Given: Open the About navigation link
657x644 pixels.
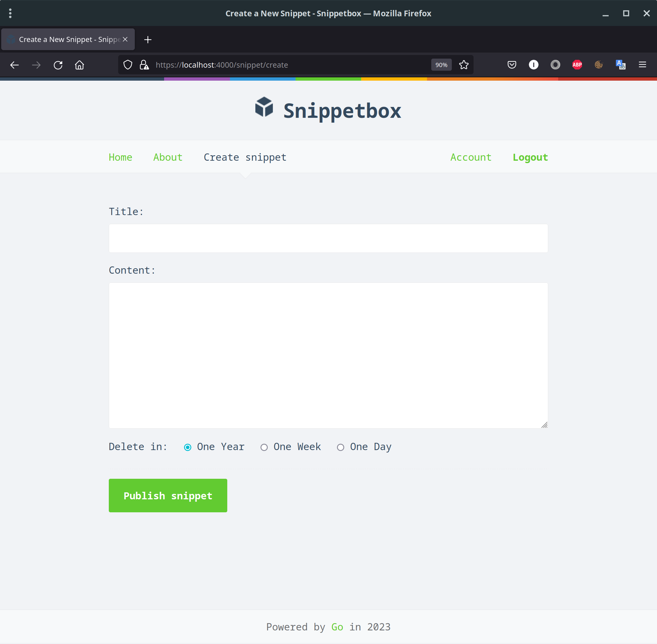Looking at the screenshot, I should tap(168, 157).
